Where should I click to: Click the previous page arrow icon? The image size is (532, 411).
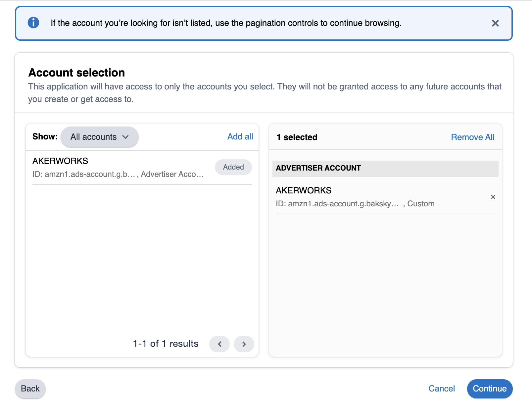[x=219, y=344]
